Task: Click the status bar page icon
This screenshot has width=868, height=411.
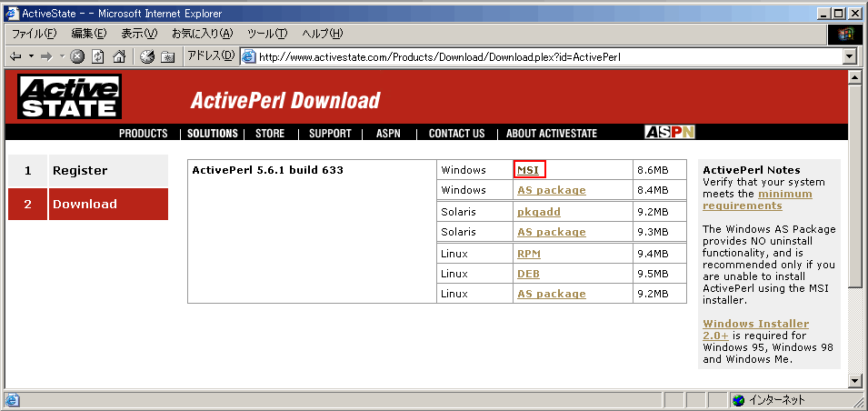Action: 12,400
